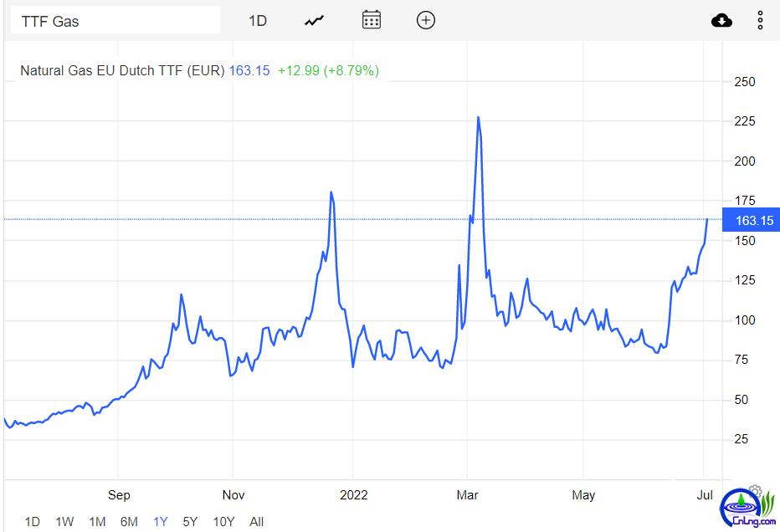Click the 50 y-axis label
Image resolution: width=780 pixels, height=532 pixels.
(742, 399)
